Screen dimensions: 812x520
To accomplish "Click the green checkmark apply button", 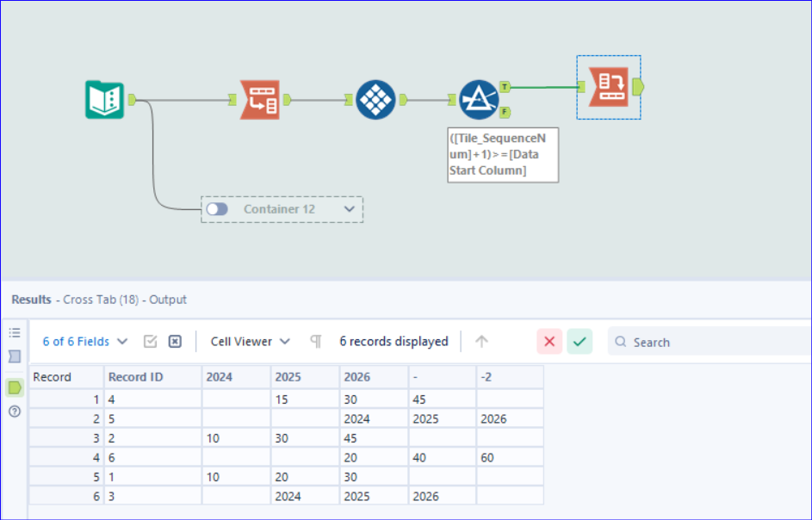I will pos(580,341).
